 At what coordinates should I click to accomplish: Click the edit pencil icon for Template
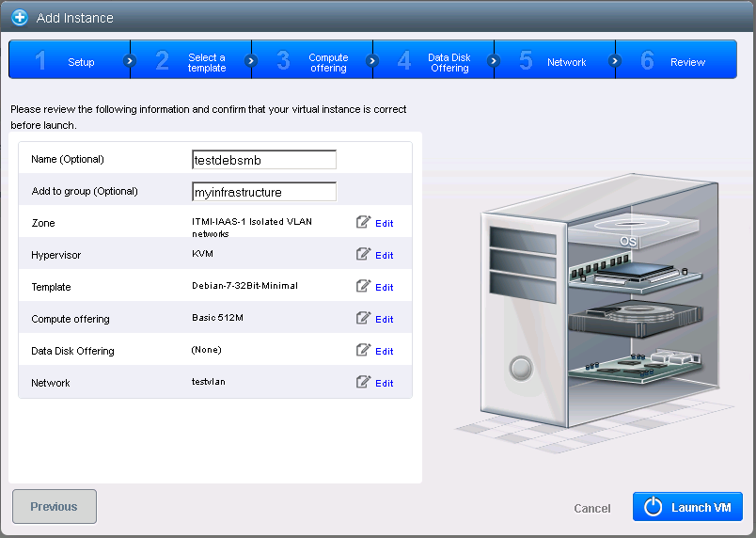(363, 286)
